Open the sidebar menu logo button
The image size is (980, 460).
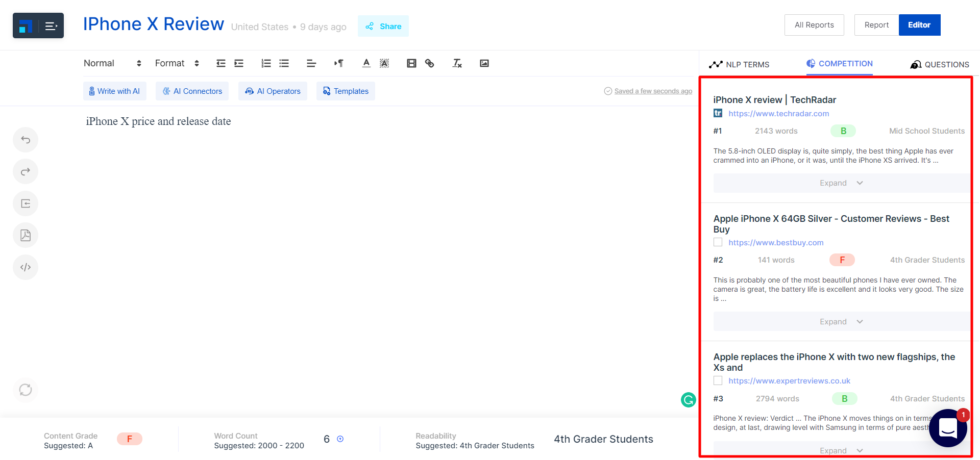(38, 25)
